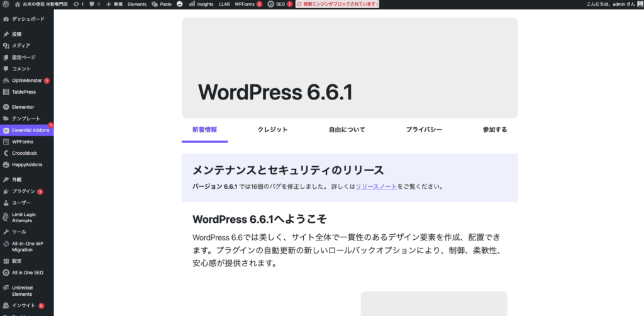Open the admin user profile greeting
Screen dimensions: 644x316
(613, 4)
